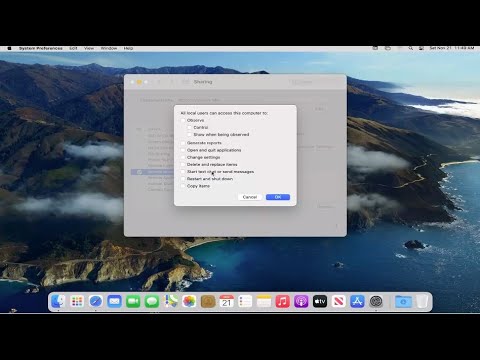Open Podcasts from the dock
Viewport: 480px width, 360px height.
(301, 302)
